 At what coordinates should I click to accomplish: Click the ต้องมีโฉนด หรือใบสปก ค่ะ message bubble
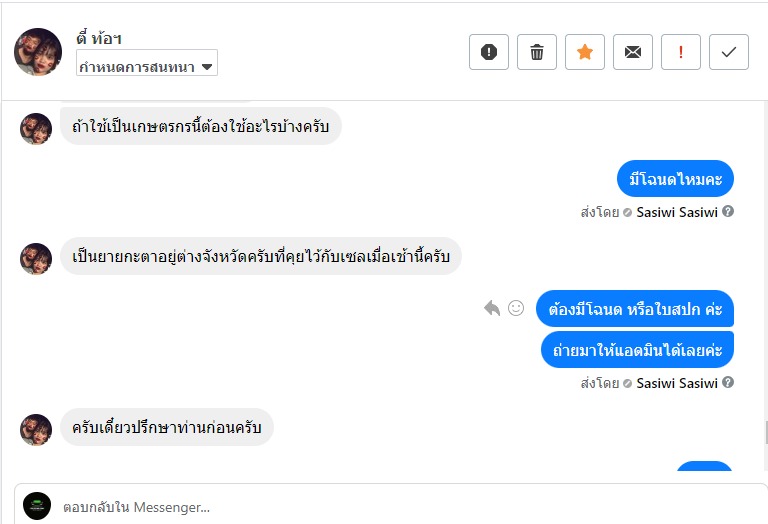click(635, 309)
